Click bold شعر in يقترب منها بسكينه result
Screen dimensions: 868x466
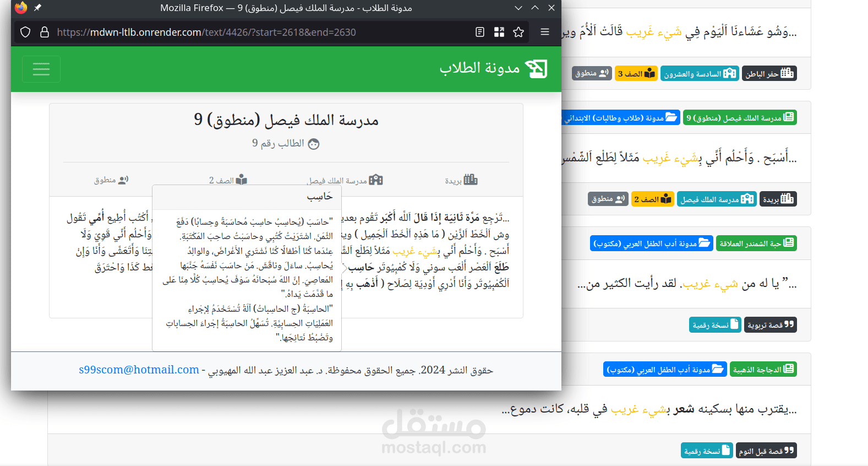click(x=684, y=409)
